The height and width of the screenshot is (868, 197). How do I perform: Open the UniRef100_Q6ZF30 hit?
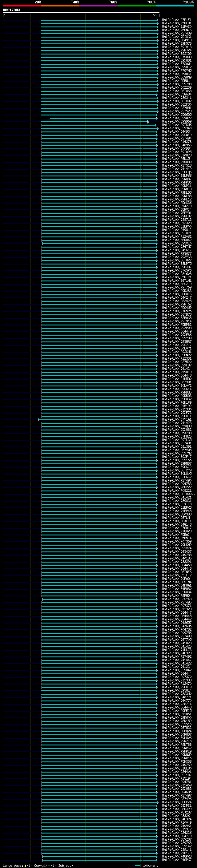(x=176, y=104)
